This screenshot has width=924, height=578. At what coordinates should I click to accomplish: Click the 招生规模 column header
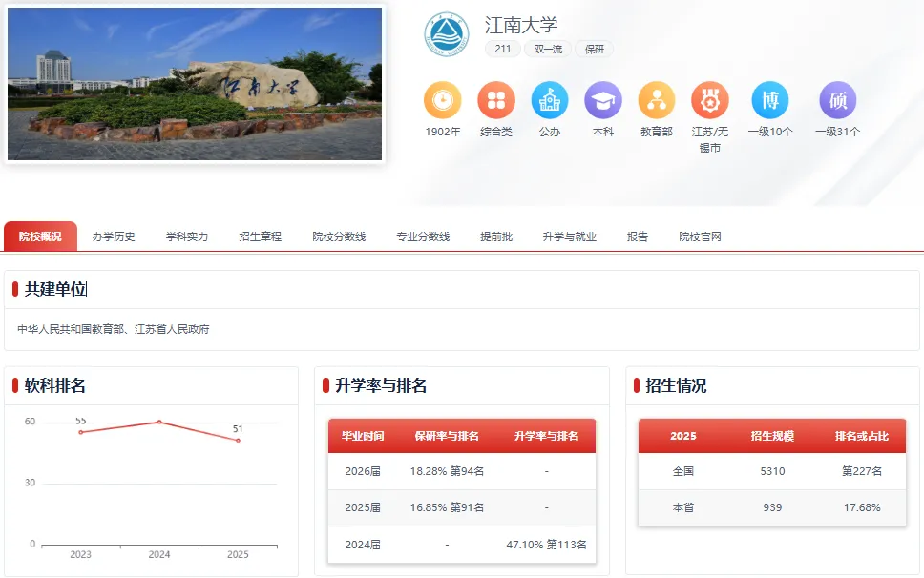(772, 436)
